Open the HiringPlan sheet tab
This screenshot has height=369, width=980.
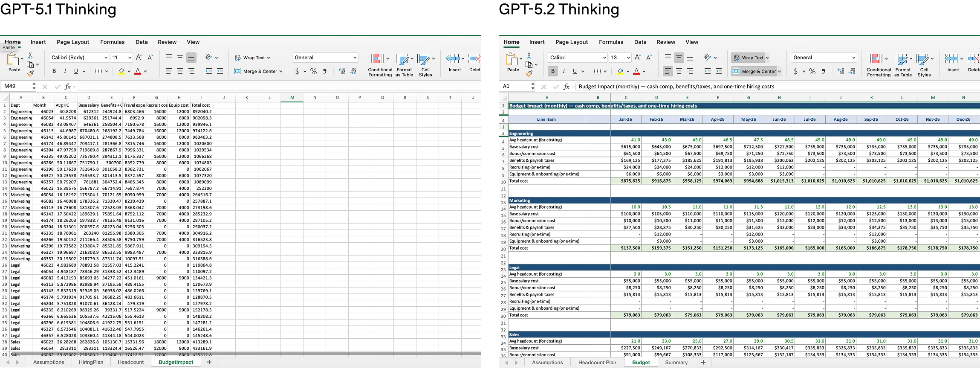tap(91, 362)
